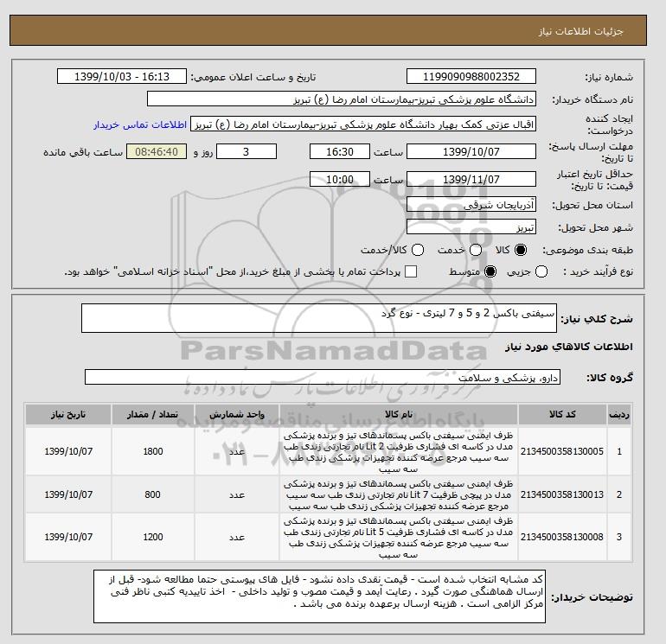Image resolution: width=666 pixels, height=644 pixels.
Task: Click the quantity cell 1800
Action: point(153,451)
